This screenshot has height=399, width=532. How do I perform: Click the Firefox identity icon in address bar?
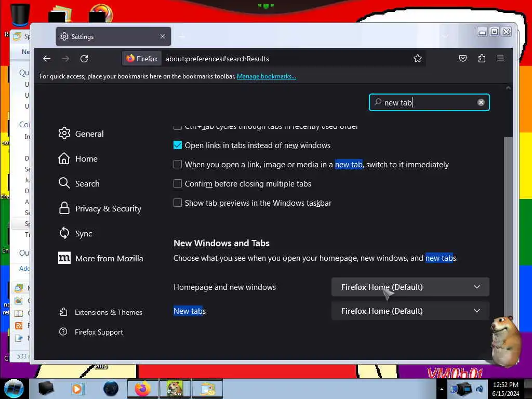click(142, 59)
